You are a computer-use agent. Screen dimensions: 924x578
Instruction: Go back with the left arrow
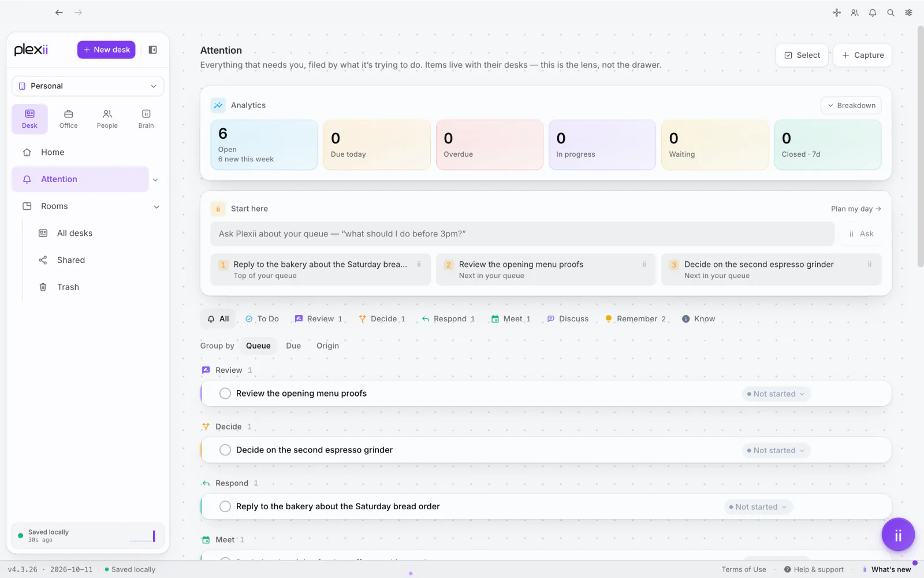[59, 12]
